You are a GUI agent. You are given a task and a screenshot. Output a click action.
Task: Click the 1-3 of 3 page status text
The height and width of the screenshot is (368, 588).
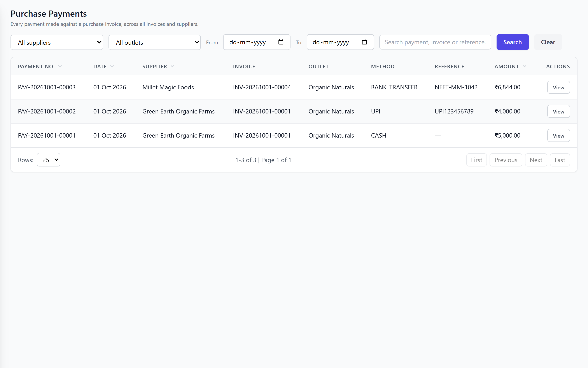(x=263, y=160)
